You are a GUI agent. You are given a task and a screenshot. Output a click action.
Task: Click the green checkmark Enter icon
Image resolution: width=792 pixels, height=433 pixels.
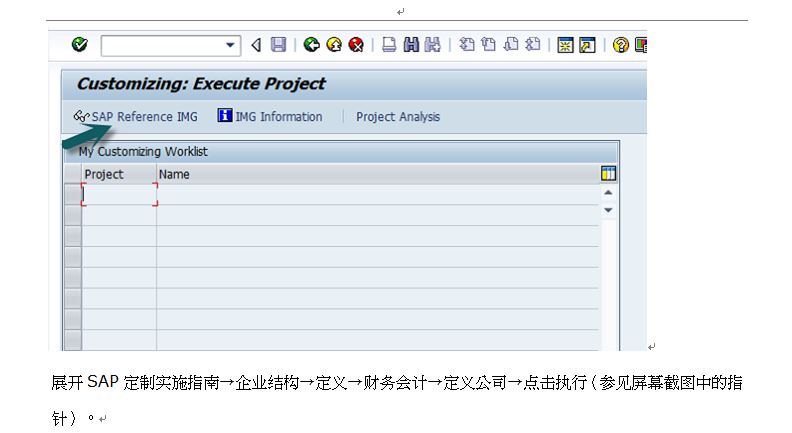(79, 44)
